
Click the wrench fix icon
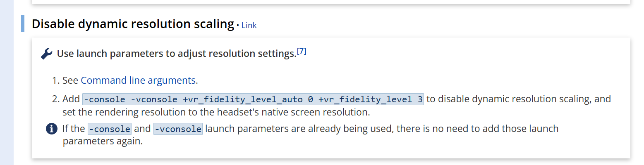(46, 54)
